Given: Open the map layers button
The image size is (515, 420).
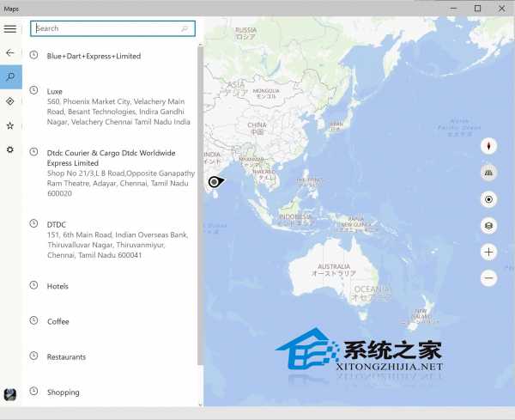Looking at the screenshot, I should click(x=488, y=226).
